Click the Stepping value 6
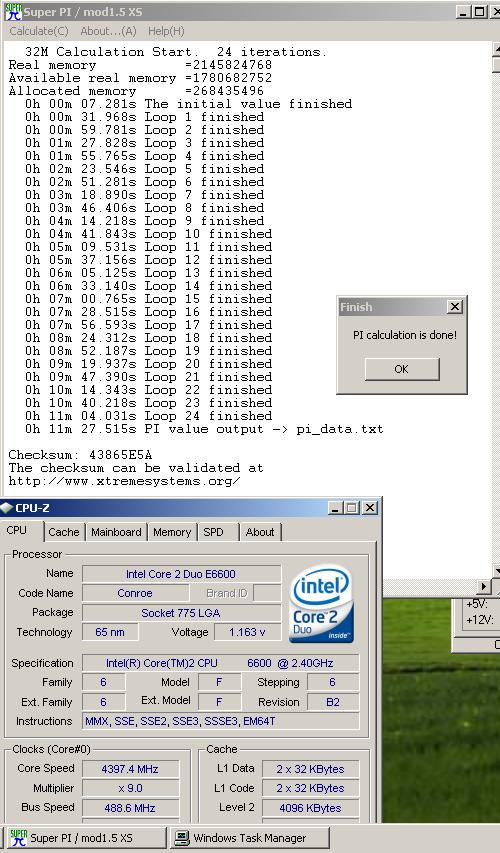The width and height of the screenshot is (500, 853). 333,682
